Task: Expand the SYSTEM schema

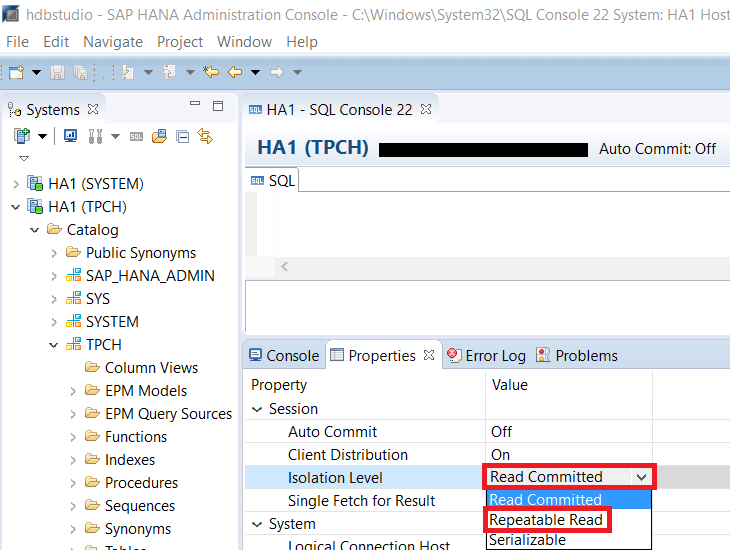Action: (x=54, y=322)
